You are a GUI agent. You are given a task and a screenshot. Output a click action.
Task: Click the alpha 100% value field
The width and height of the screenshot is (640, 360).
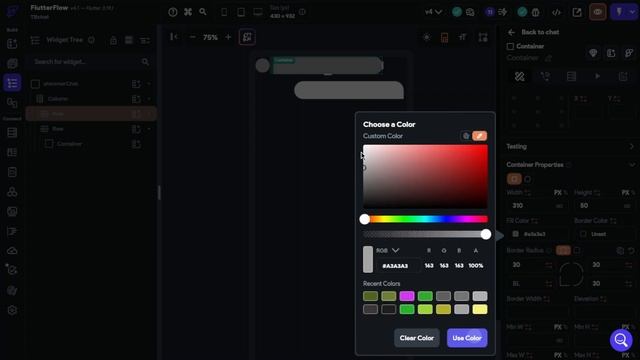coord(476,266)
